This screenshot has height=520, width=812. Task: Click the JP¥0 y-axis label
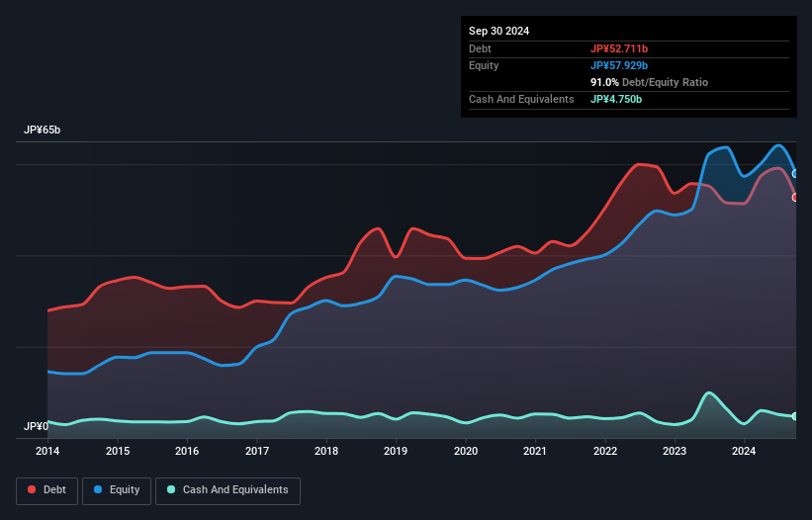coord(36,426)
